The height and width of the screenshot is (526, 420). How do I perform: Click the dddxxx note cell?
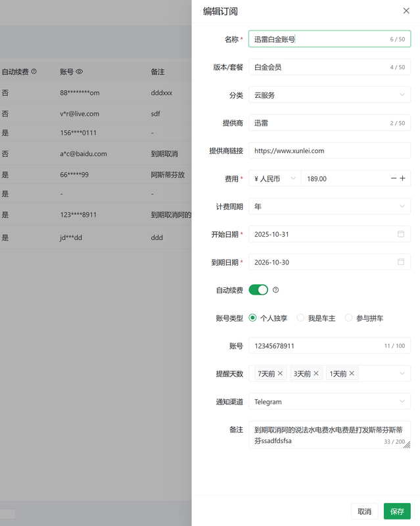(x=161, y=93)
